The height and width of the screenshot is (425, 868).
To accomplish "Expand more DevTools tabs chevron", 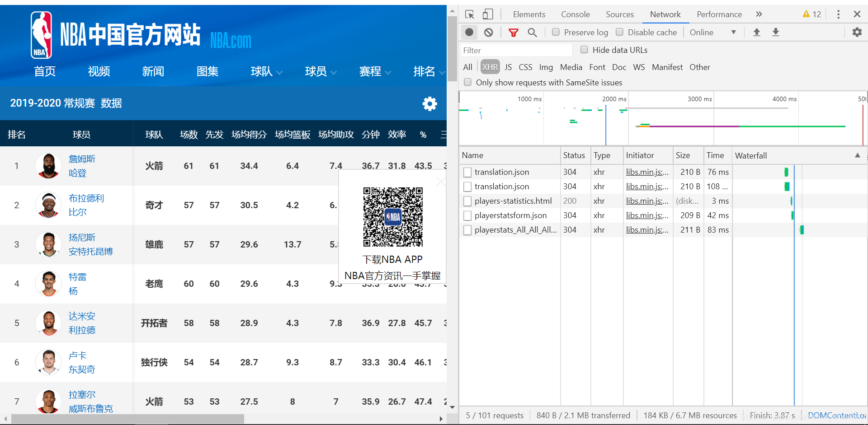I will [x=759, y=14].
